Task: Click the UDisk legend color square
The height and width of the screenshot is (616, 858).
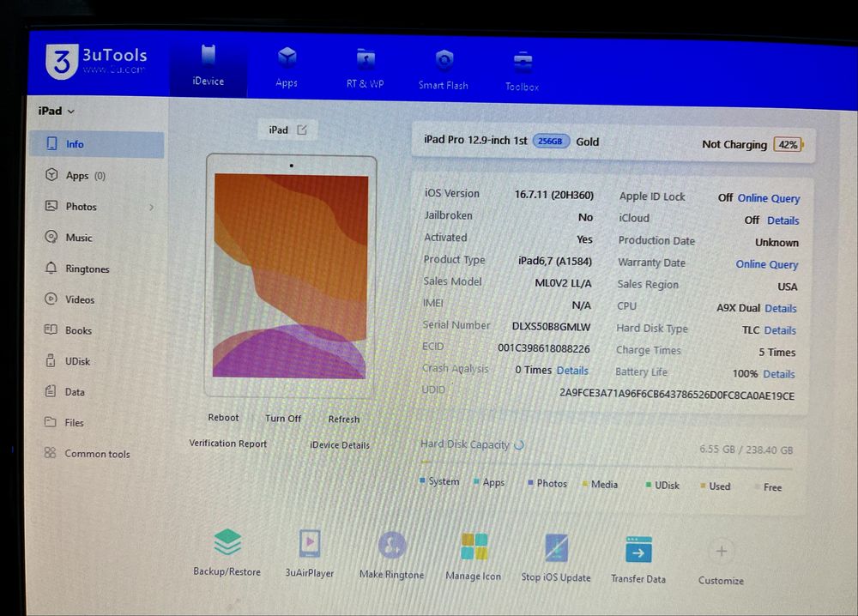Action: (649, 485)
